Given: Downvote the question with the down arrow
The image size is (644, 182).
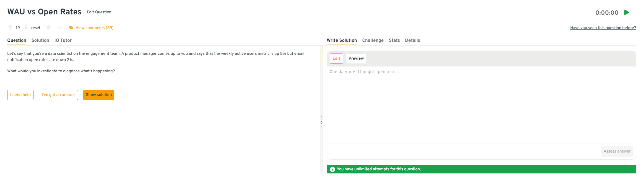Looking at the screenshot, I should (x=26, y=27).
